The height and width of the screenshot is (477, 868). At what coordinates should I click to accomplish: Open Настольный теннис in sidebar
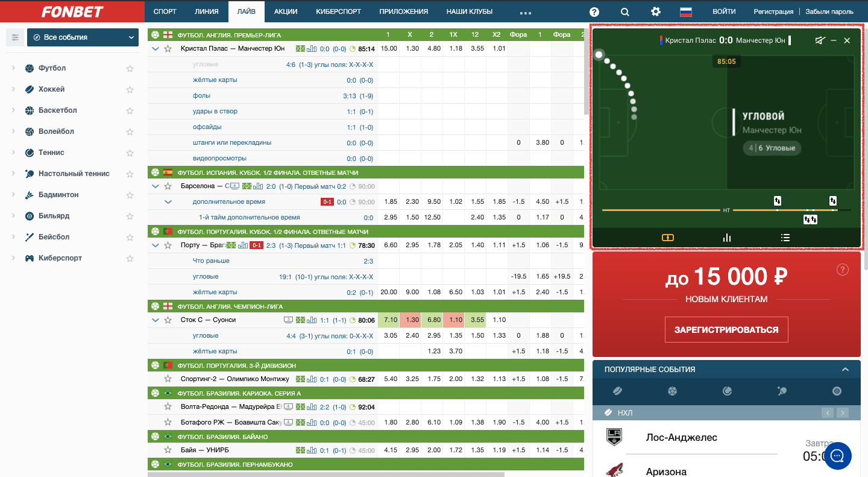point(74,174)
